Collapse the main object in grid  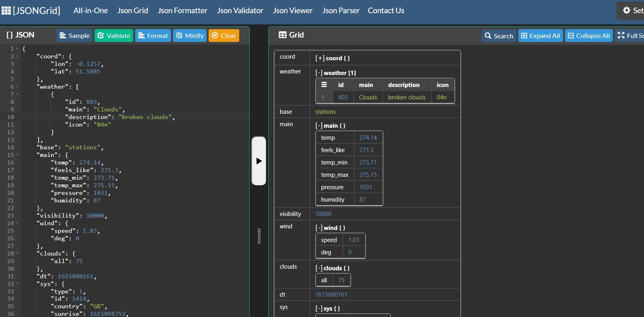coord(319,126)
